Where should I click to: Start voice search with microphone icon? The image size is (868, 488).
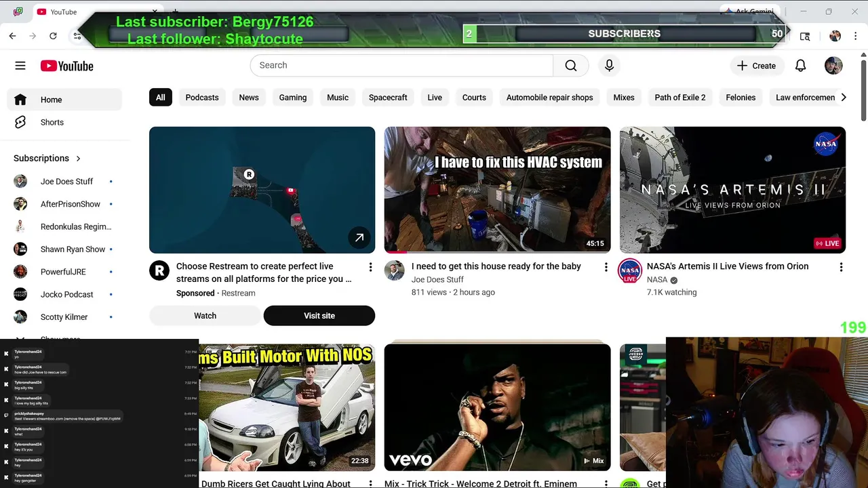[609, 65]
